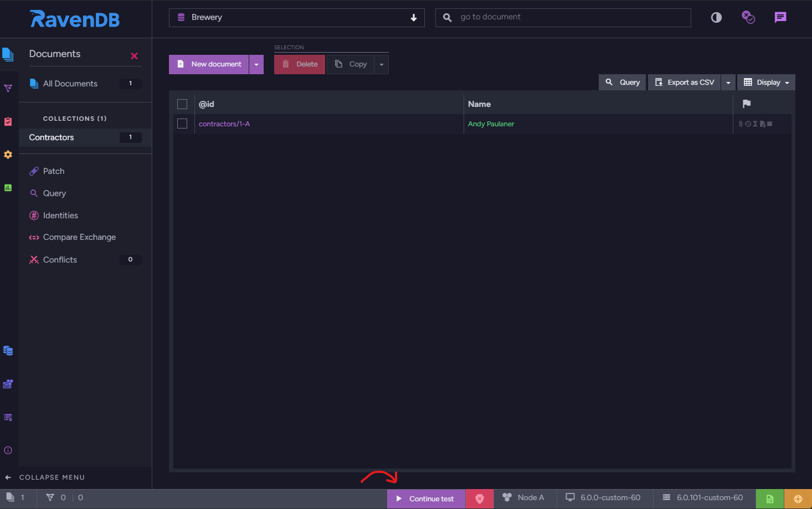Expand the Export as CSV dropdown arrow

[x=728, y=83]
